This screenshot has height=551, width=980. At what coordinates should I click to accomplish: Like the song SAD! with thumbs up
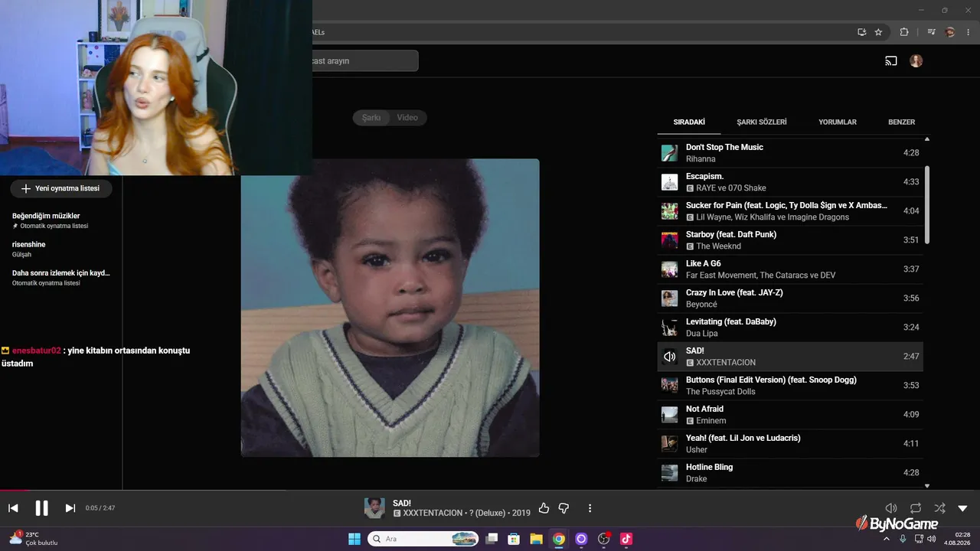[x=544, y=508]
